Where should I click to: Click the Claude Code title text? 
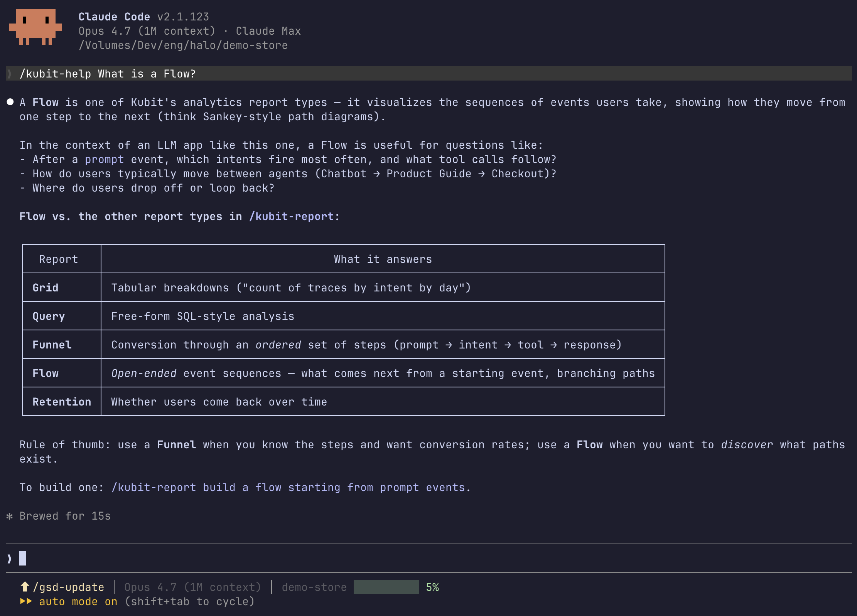tap(114, 17)
